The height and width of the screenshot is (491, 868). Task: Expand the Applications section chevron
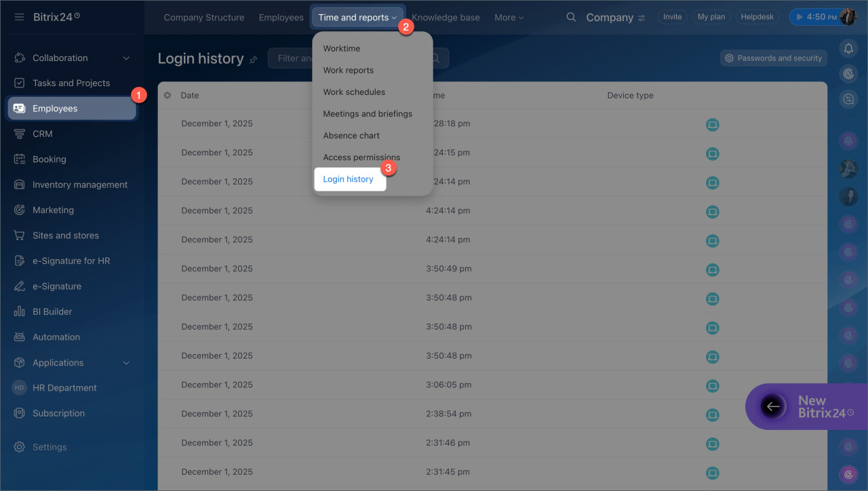[126, 363]
